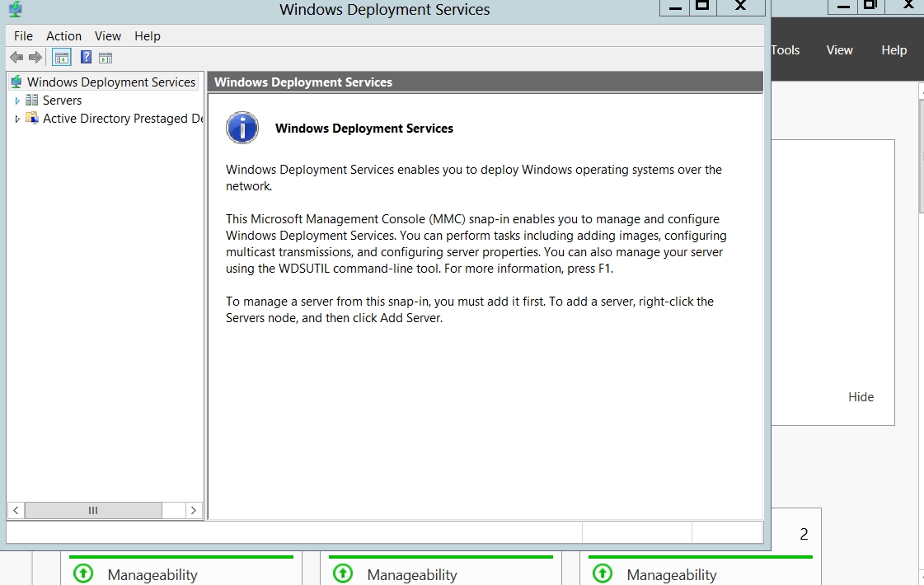Click the console tree scrollbar right arrow
The height and width of the screenshot is (585, 924).
(x=193, y=510)
